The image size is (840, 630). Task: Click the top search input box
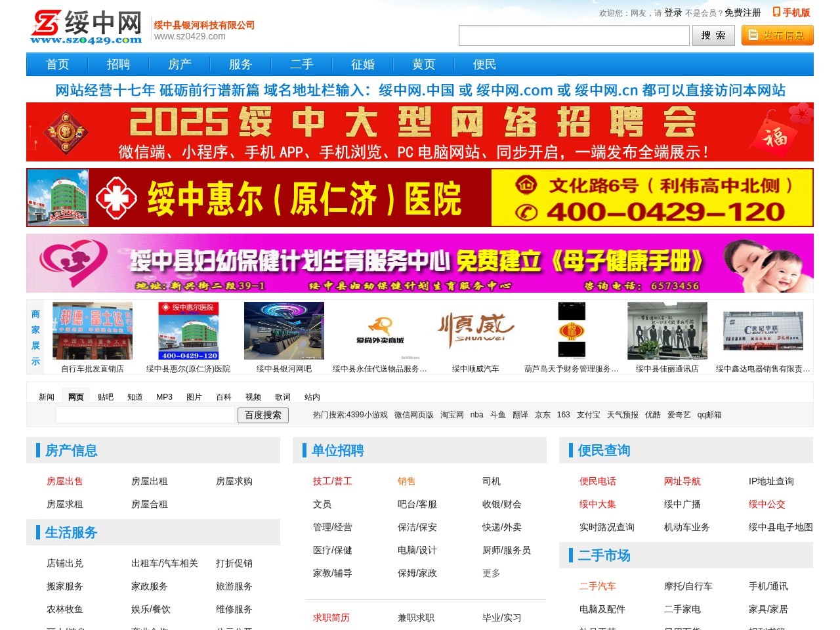574,35
